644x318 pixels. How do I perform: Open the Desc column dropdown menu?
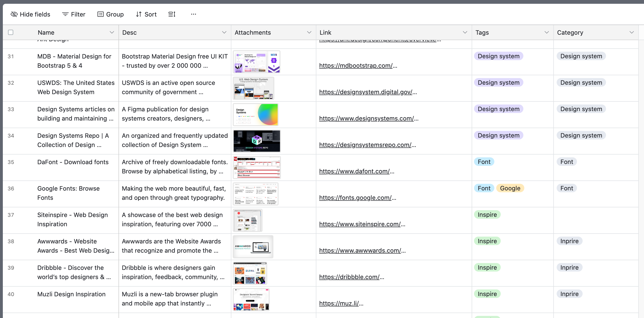(x=224, y=32)
